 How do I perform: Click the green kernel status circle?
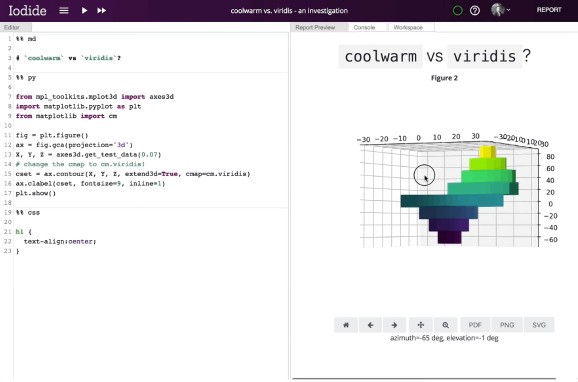[457, 10]
